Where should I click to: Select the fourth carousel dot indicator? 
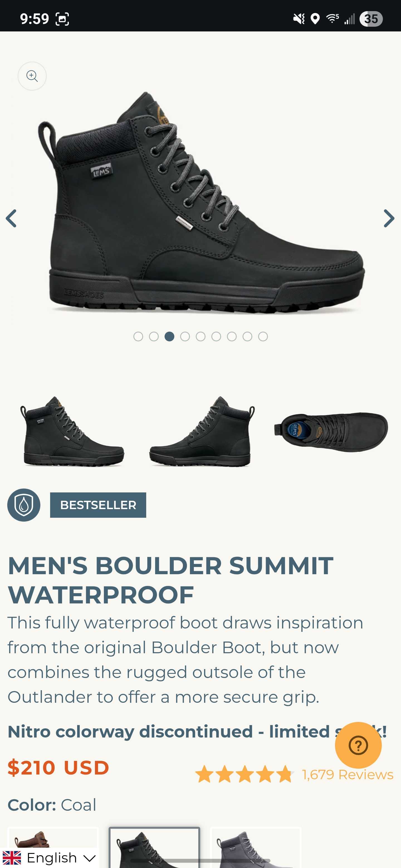click(x=185, y=336)
